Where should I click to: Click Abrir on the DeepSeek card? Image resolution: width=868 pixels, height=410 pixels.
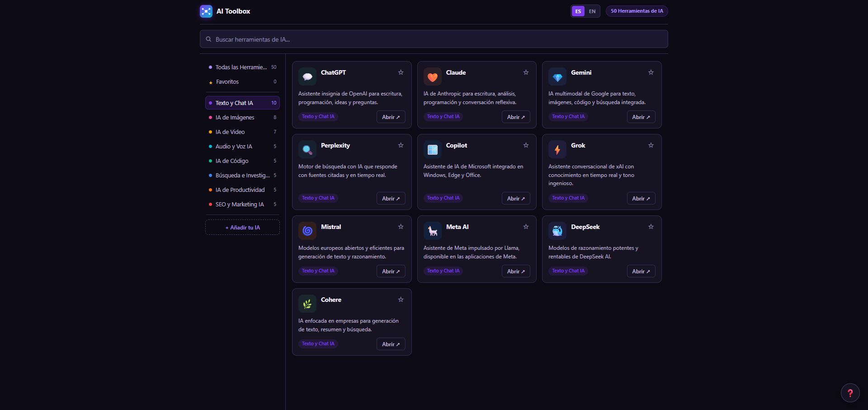click(641, 271)
